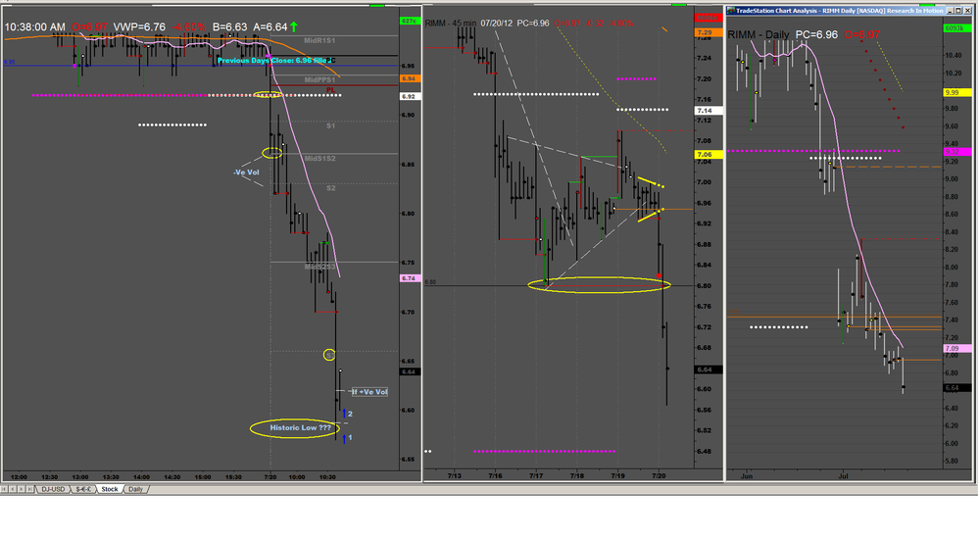Click the RIMM - 45 min chart title
Viewport: 980px width, 542px height.
[451, 24]
